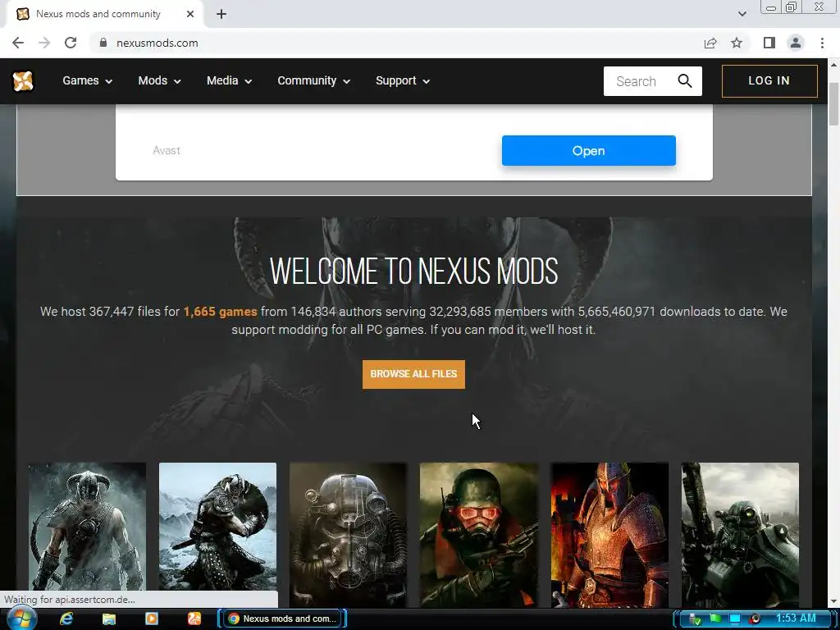Launch Internet Explorer from the taskbar

[x=66, y=619]
